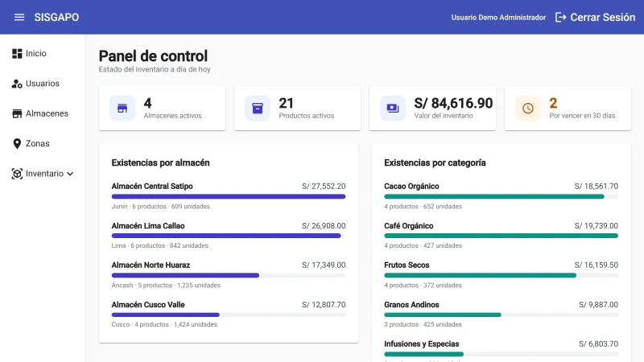Click 'Lima · 6 productos · 842 unidades'
644x362 pixels.
159,245
